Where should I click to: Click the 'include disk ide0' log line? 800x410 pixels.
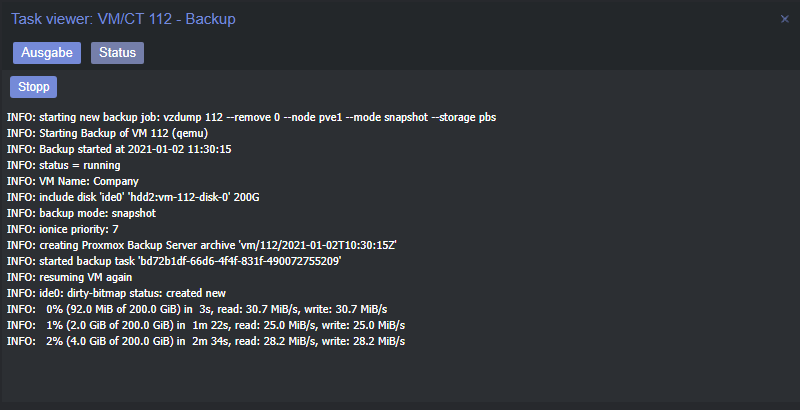click(x=133, y=197)
